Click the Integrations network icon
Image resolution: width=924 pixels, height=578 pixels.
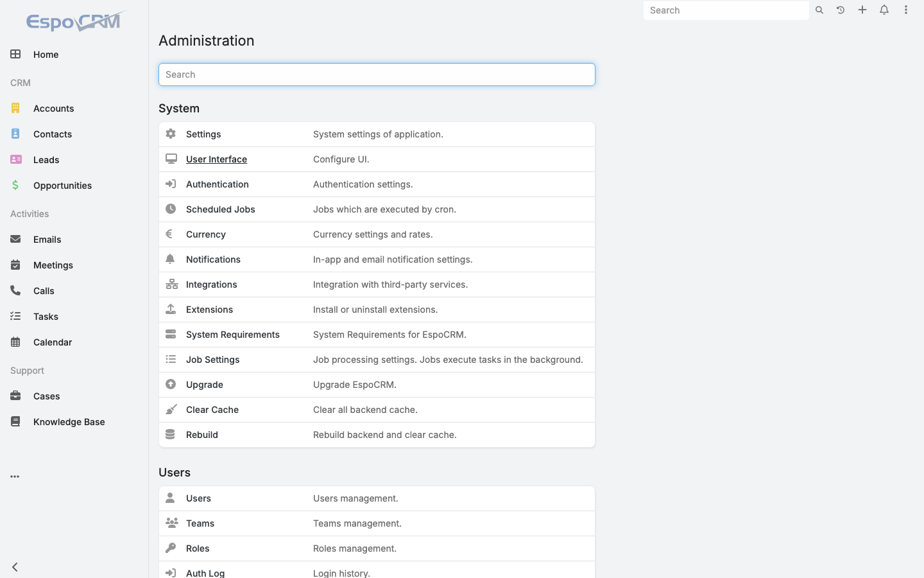tap(171, 284)
